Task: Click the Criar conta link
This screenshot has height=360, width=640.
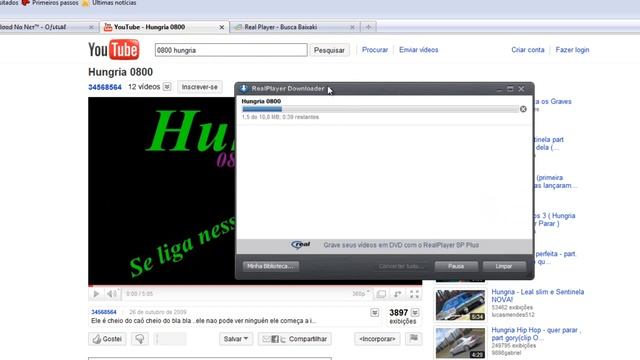Action: [527, 50]
